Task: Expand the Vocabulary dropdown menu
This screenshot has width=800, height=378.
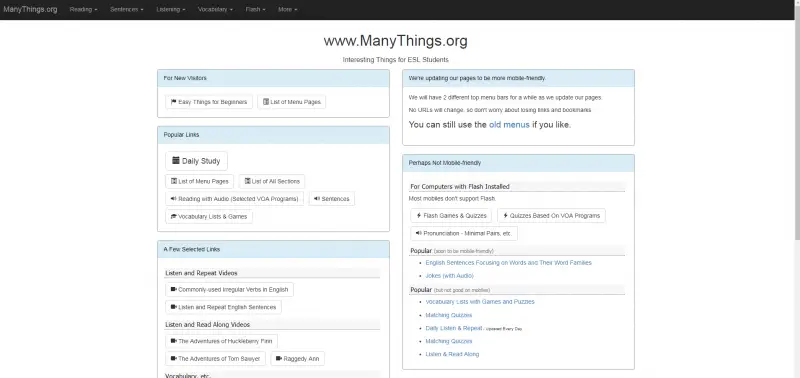Action: click(x=215, y=10)
